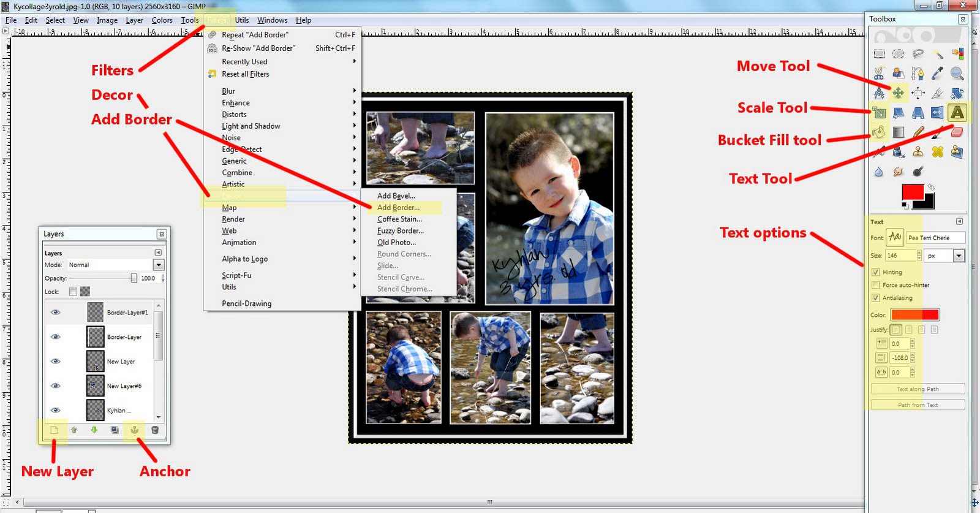Screen dimensions: 980x513
Task: Open the Colors menu
Action: pos(162,20)
